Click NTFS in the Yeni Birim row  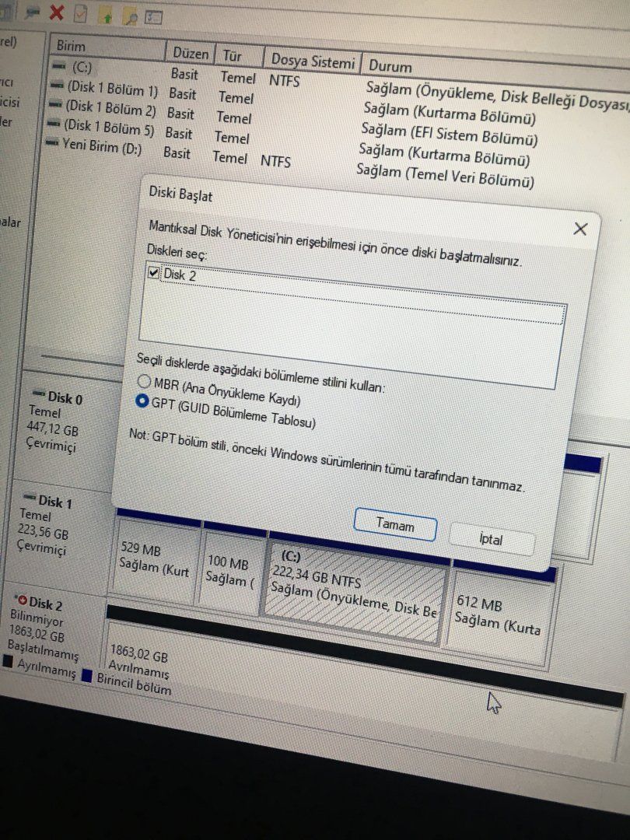[x=276, y=161]
